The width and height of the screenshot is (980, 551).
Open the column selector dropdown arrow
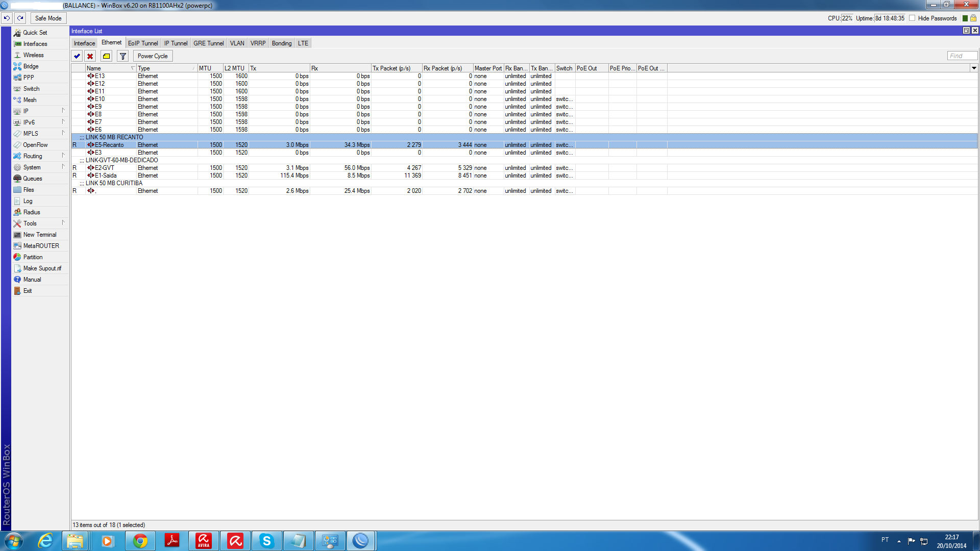(974, 68)
